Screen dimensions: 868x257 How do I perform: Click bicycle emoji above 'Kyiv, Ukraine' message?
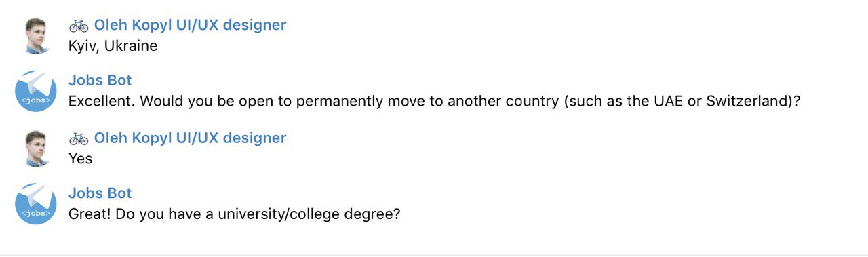click(x=79, y=26)
